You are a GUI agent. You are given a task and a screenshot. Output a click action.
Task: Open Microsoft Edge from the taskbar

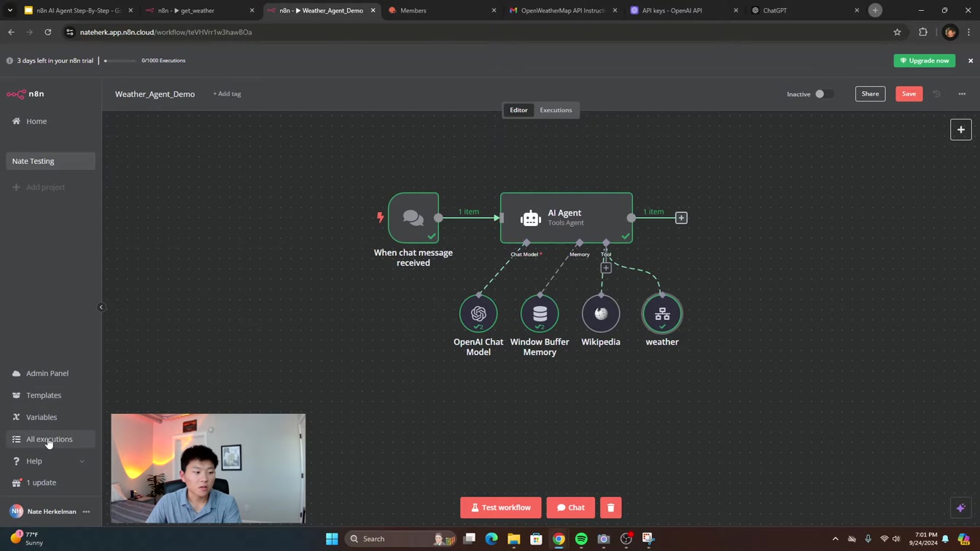[x=491, y=539]
